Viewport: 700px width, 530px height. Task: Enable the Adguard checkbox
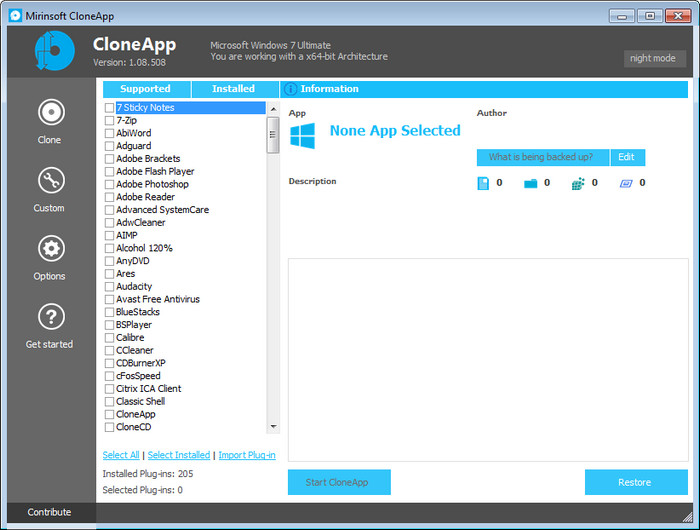coord(109,146)
